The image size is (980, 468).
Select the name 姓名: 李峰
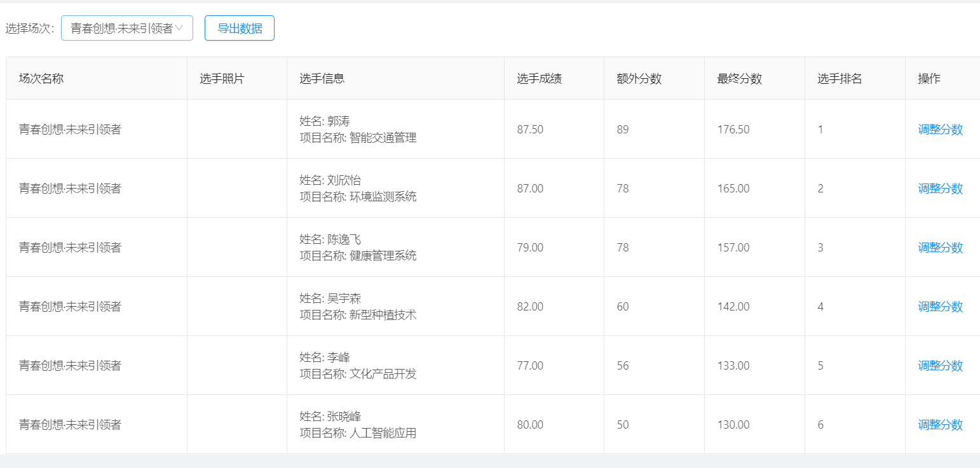point(325,358)
